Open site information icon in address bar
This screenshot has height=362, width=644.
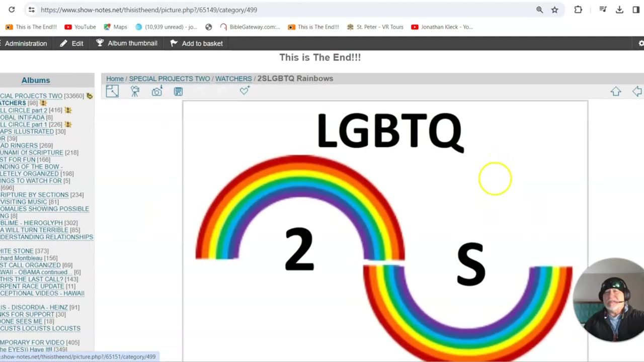pyautogui.click(x=31, y=10)
